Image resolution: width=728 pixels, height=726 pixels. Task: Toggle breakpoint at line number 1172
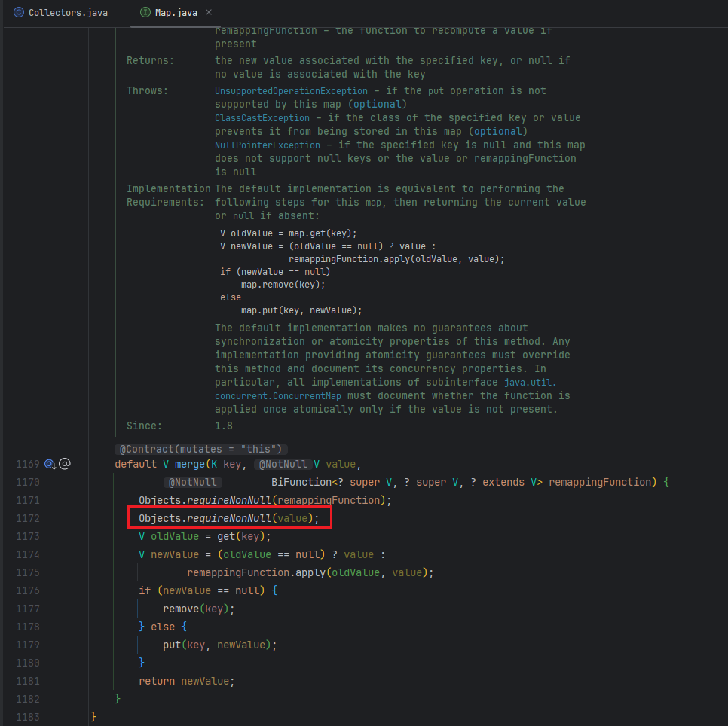[27, 518]
